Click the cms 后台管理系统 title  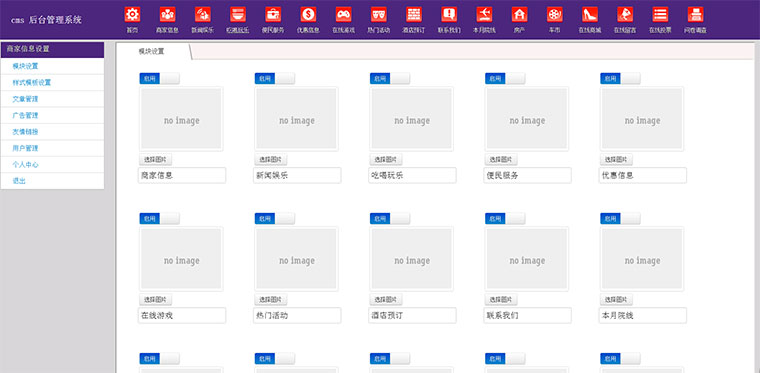point(47,20)
